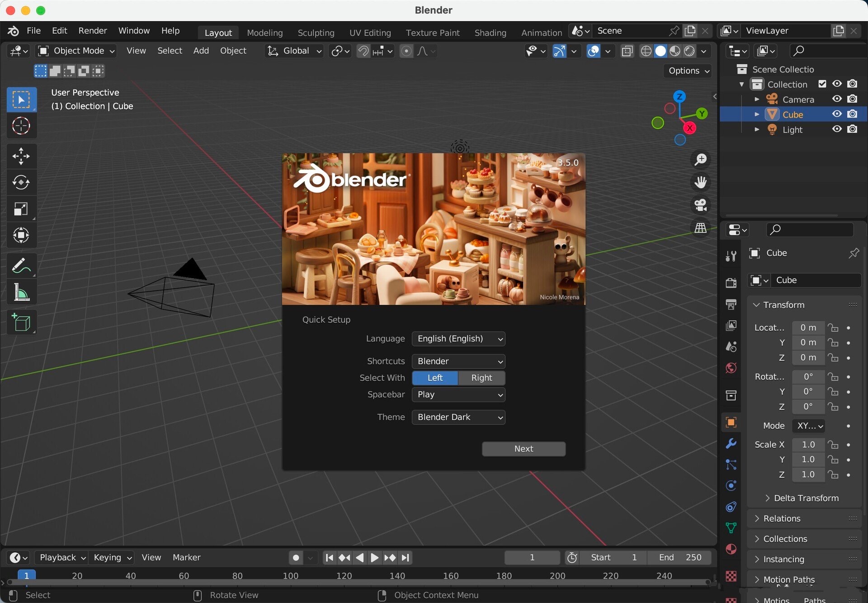Disable the Camera's render visibility
The height and width of the screenshot is (603, 868).
(853, 99)
